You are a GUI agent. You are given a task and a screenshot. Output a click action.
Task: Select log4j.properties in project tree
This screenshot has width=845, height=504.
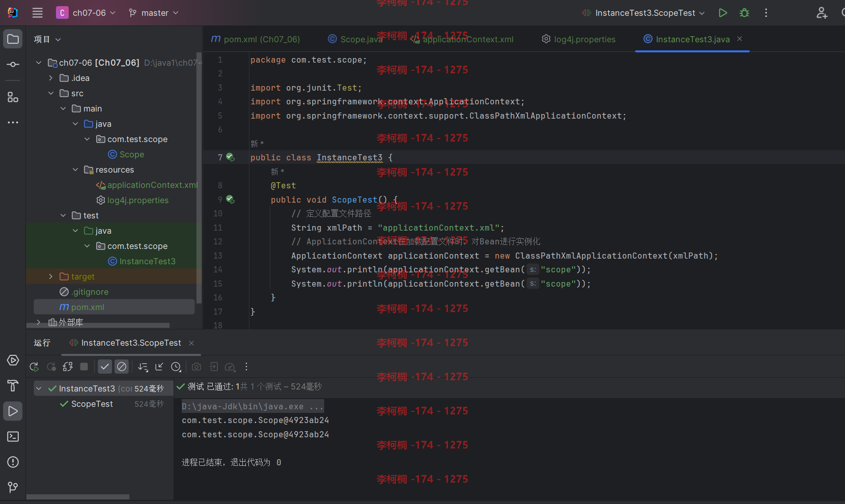click(132, 200)
